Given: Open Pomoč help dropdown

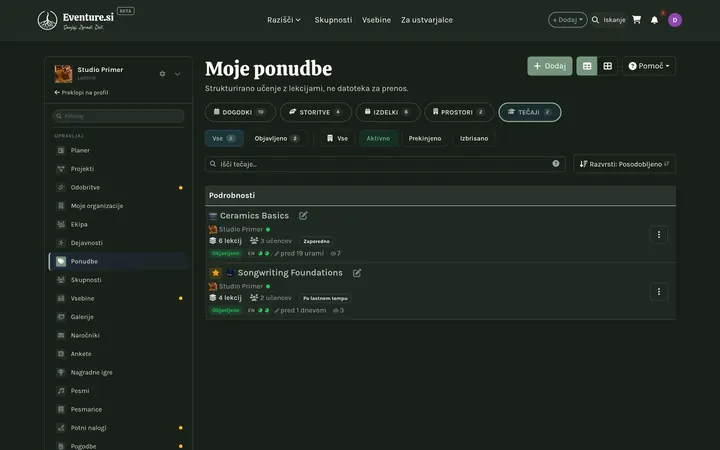Looking at the screenshot, I should click(649, 66).
